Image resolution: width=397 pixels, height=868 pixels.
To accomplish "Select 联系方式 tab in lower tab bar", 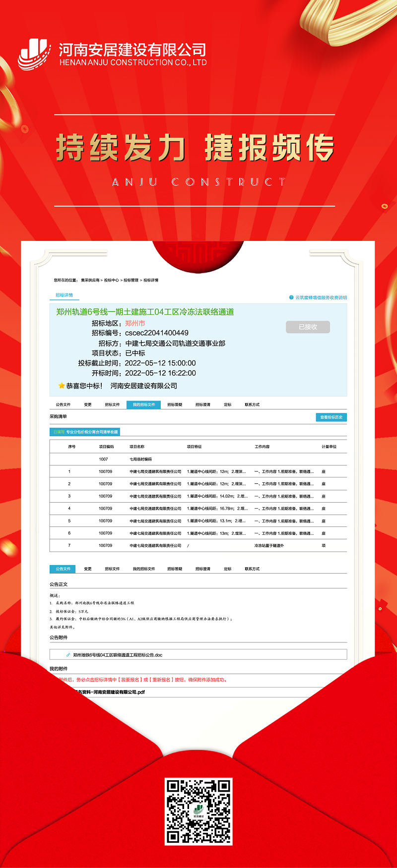I will (252, 569).
